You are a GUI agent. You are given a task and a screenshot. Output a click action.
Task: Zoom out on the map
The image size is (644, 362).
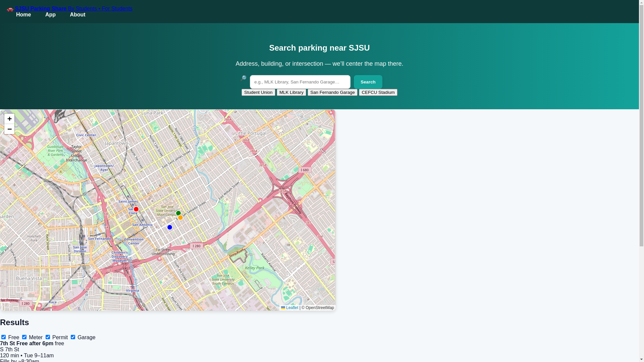click(9, 129)
